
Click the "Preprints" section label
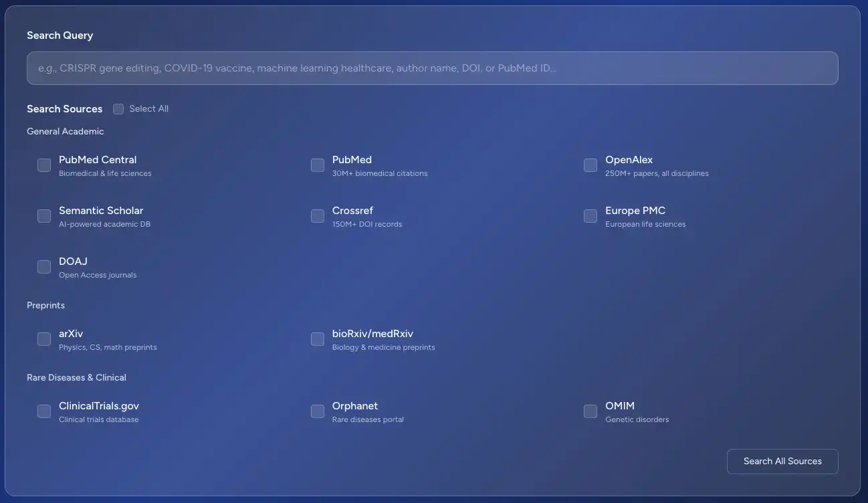pos(46,306)
